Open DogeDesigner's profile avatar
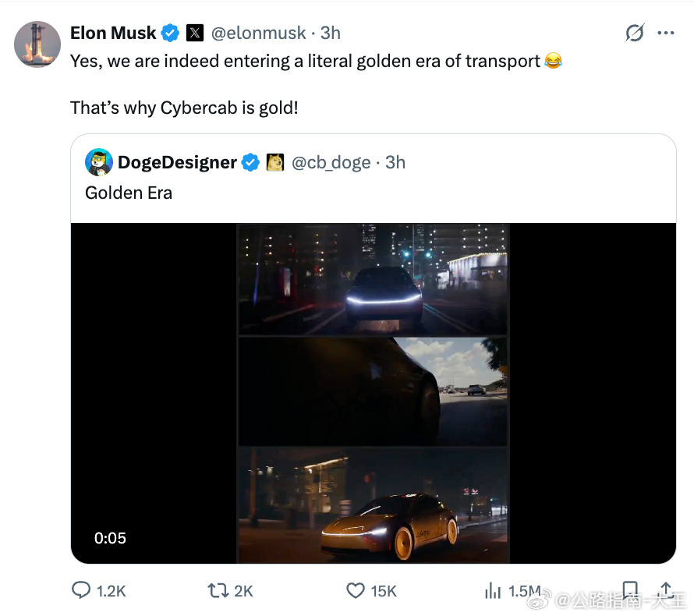The height and width of the screenshot is (616, 694). pos(99,162)
